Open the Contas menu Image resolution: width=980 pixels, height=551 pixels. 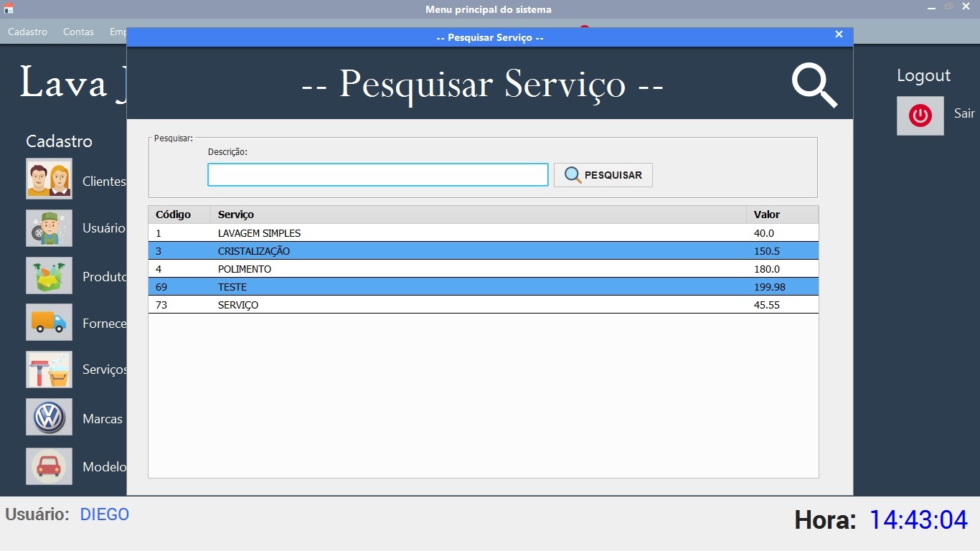[x=78, y=32]
